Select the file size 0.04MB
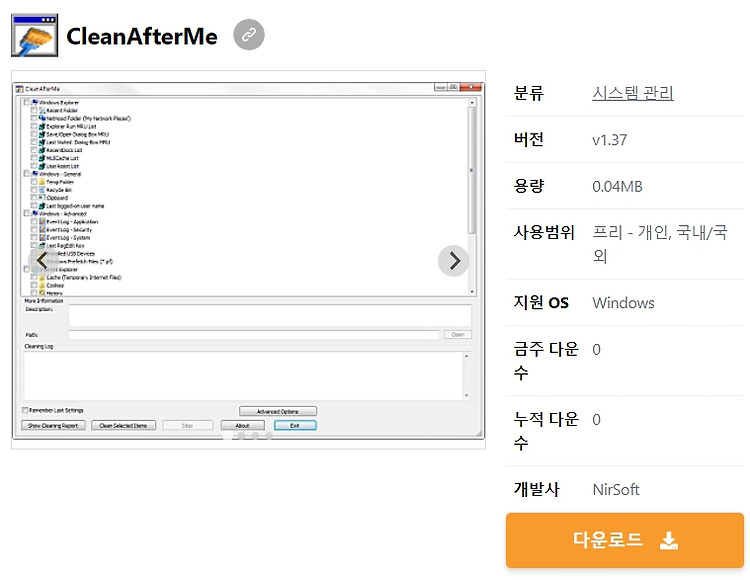The height and width of the screenshot is (580, 750). [617, 186]
